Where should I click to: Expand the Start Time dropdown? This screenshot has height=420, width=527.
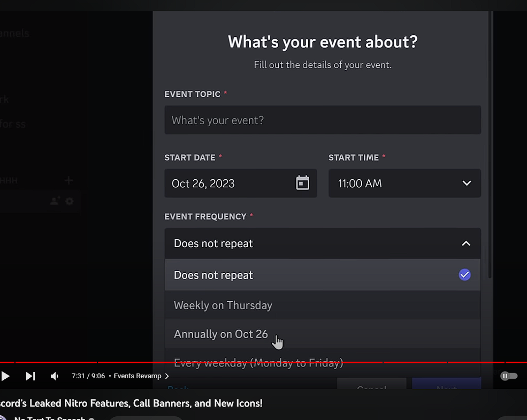(x=404, y=183)
